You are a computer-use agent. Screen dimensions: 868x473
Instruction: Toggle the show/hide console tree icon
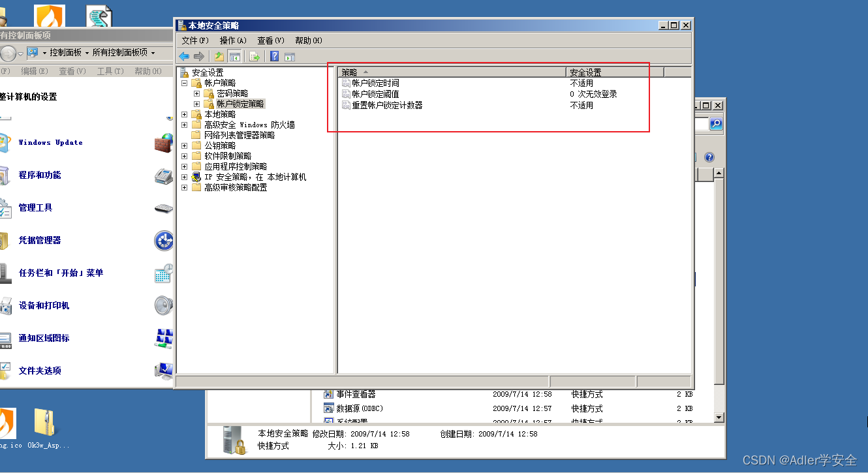pyautogui.click(x=234, y=57)
